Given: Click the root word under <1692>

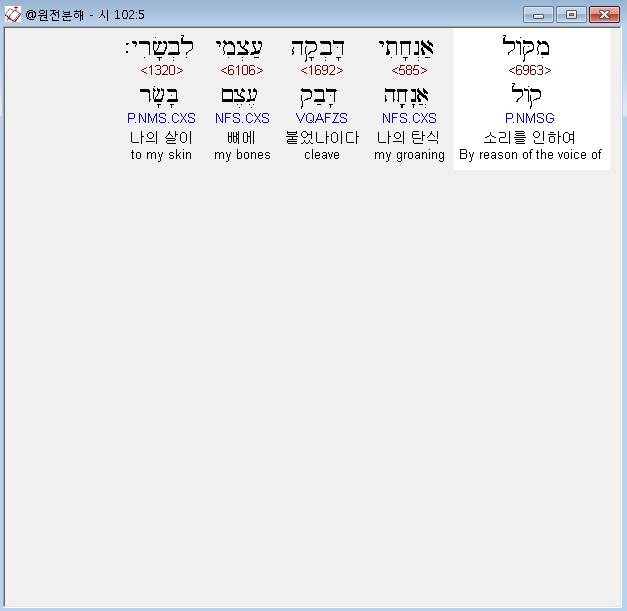Looking at the screenshot, I should tap(319, 97).
